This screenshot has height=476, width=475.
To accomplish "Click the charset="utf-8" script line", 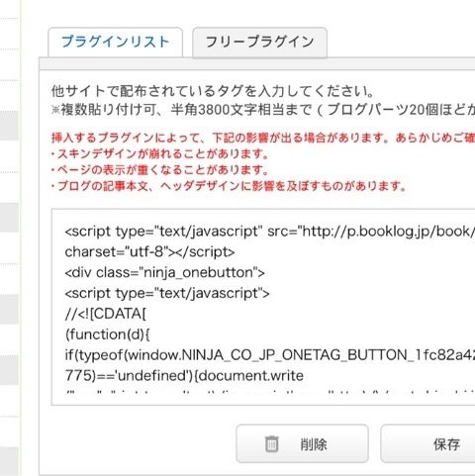I will 149,252.
